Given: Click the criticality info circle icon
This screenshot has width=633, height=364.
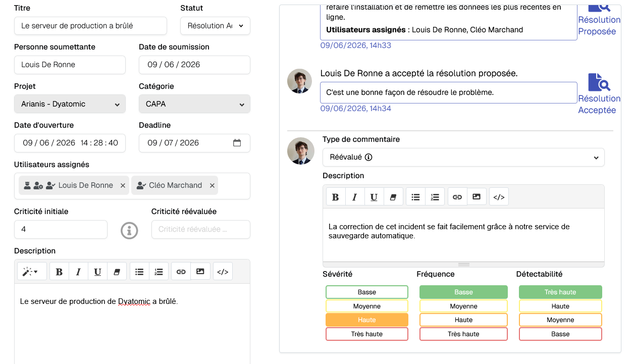Looking at the screenshot, I should (129, 230).
